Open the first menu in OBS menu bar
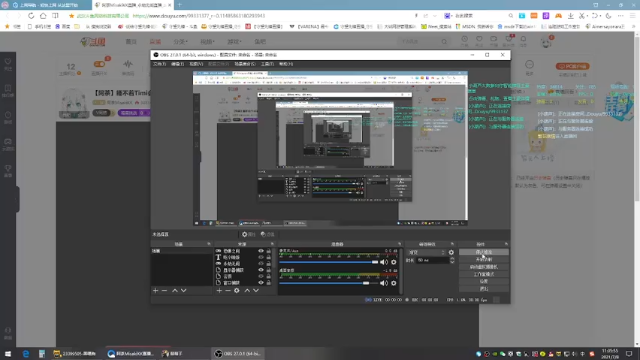 point(159,64)
